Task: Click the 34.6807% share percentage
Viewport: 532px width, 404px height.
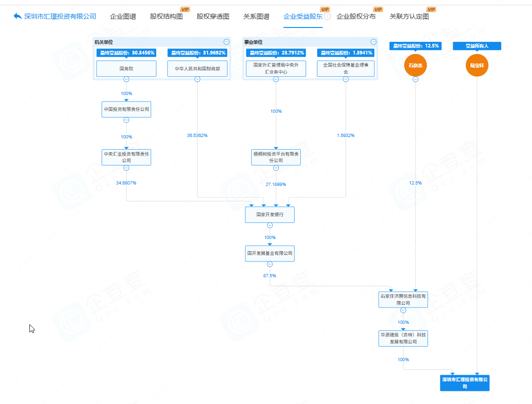Action: (x=126, y=183)
